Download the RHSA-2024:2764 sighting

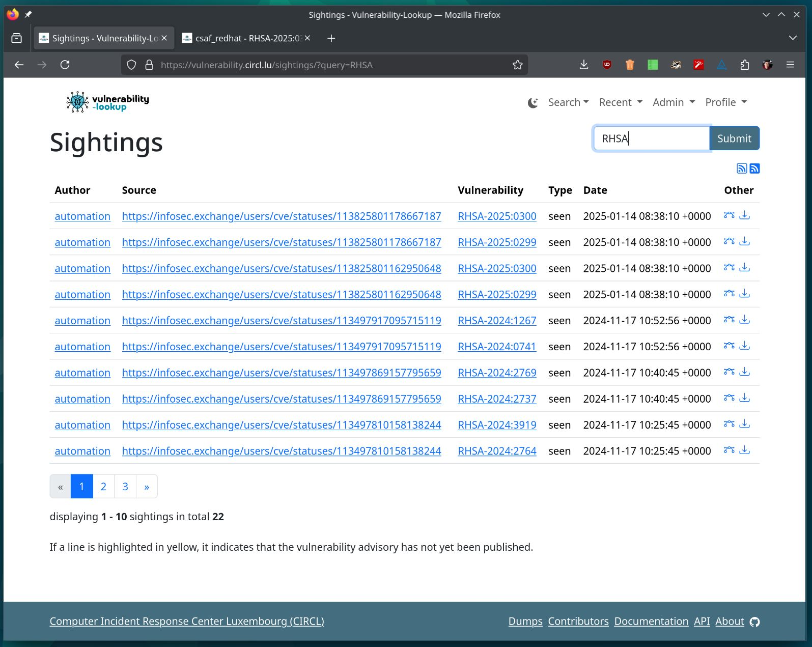pyautogui.click(x=744, y=450)
